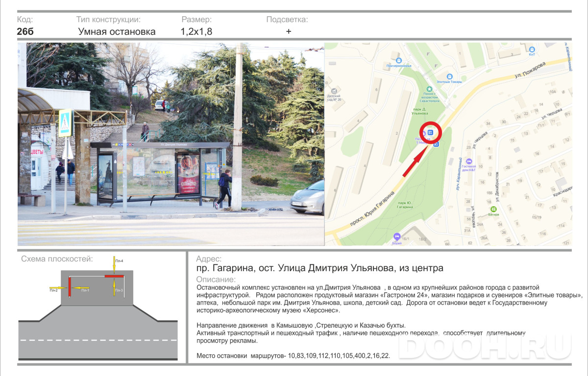Click the Пл-2 label in the plane scheme
This screenshot has height=376, width=588.
(54, 291)
